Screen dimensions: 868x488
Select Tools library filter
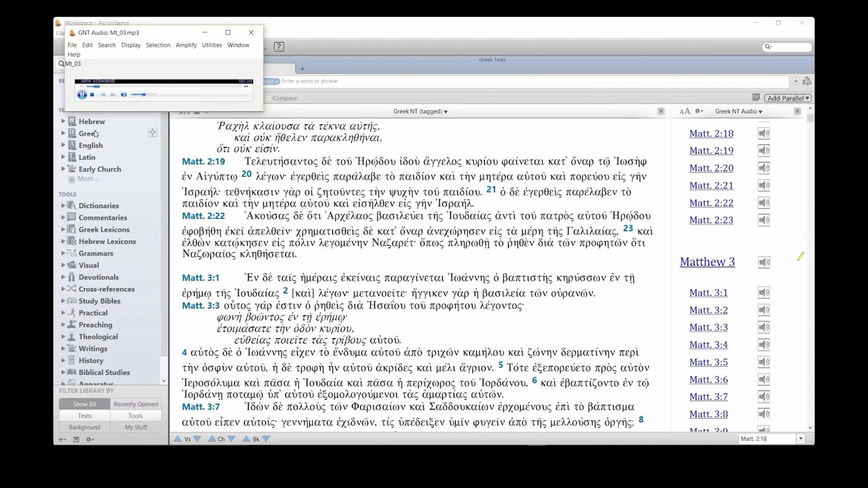[136, 415]
